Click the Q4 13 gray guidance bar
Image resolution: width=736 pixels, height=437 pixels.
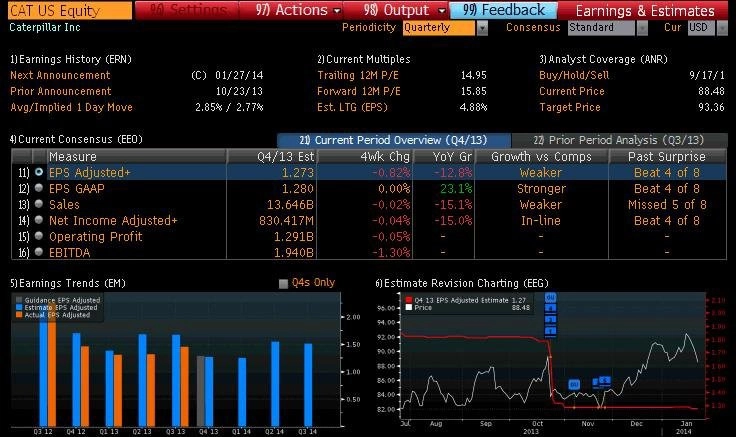coord(200,391)
